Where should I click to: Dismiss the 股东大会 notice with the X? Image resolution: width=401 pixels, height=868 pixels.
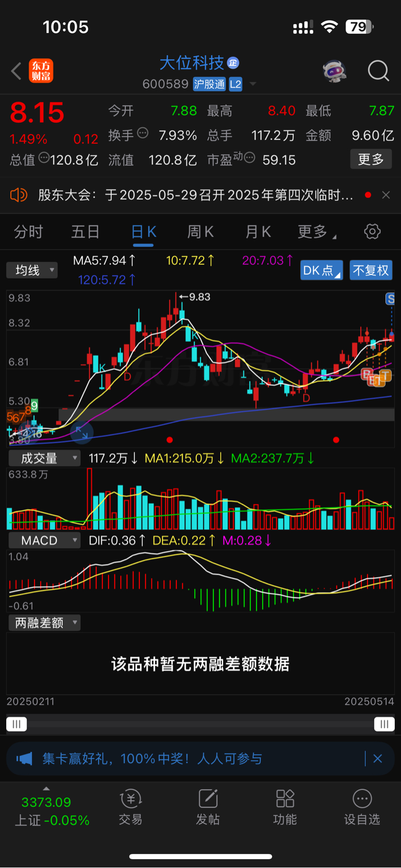pos(386,195)
